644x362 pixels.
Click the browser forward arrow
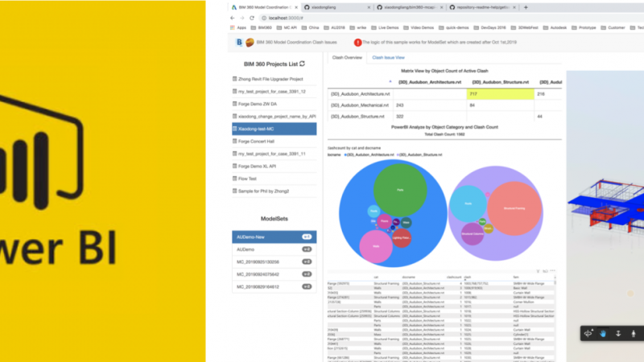(242, 18)
